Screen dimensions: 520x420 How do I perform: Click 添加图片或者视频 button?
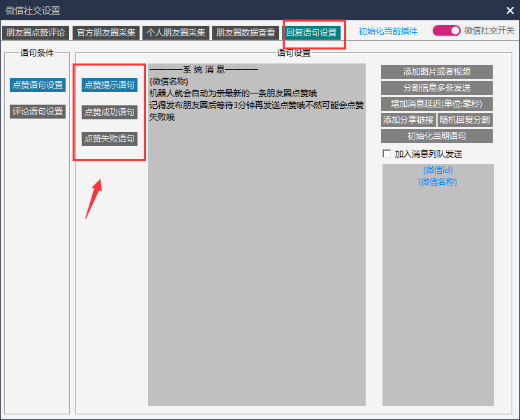[x=437, y=72]
